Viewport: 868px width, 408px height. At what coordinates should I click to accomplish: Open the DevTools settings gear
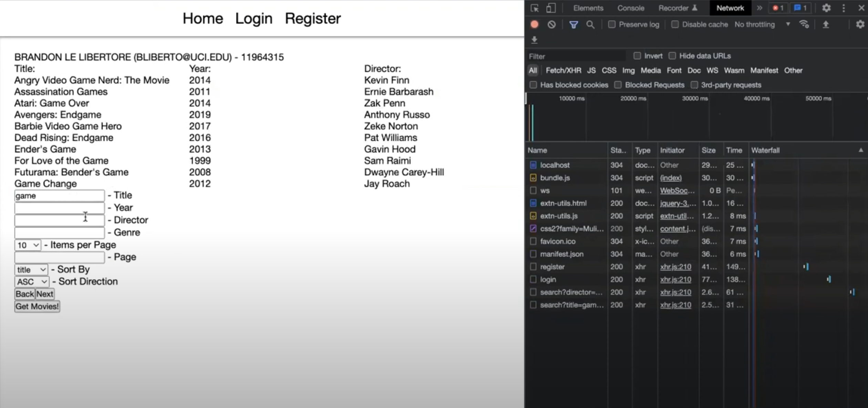826,8
